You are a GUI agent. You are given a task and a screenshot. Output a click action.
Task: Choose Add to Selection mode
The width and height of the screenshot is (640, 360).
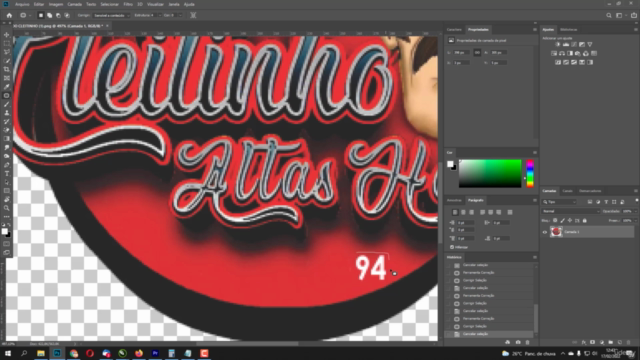click(x=49, y=15)
